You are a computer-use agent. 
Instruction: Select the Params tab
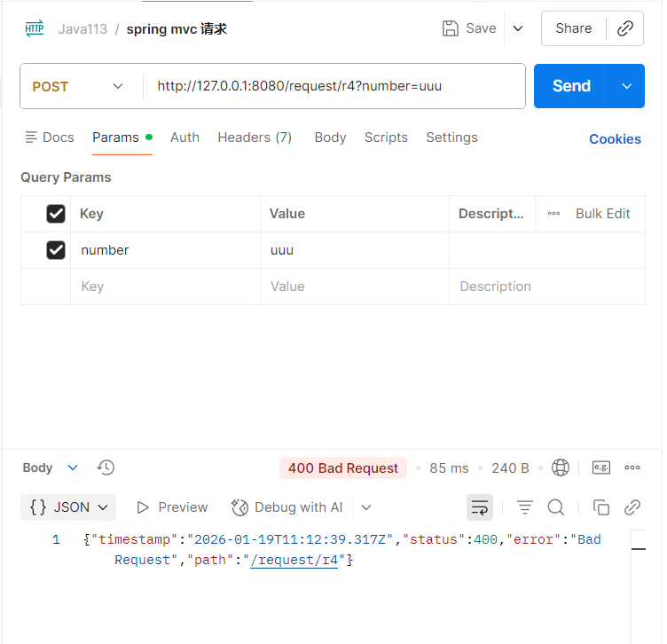click(122, 137)
